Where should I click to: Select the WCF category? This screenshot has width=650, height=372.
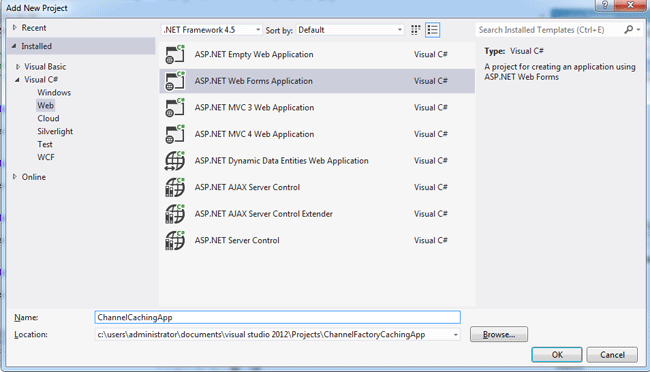click(46, 157)
